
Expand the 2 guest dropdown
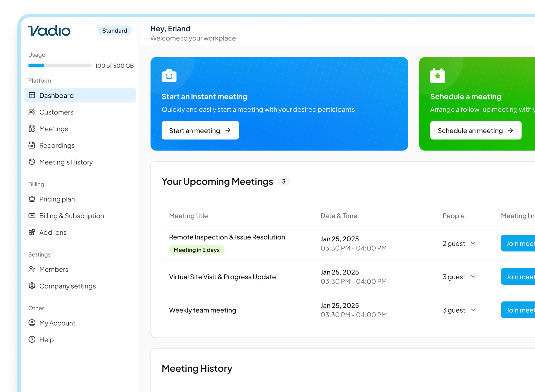point(473,243)
